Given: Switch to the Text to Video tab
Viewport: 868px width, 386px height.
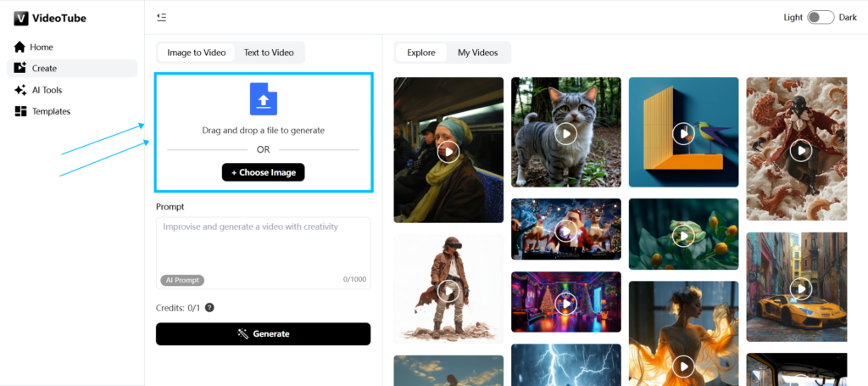Looking at the screenshot, I should 269,53.
